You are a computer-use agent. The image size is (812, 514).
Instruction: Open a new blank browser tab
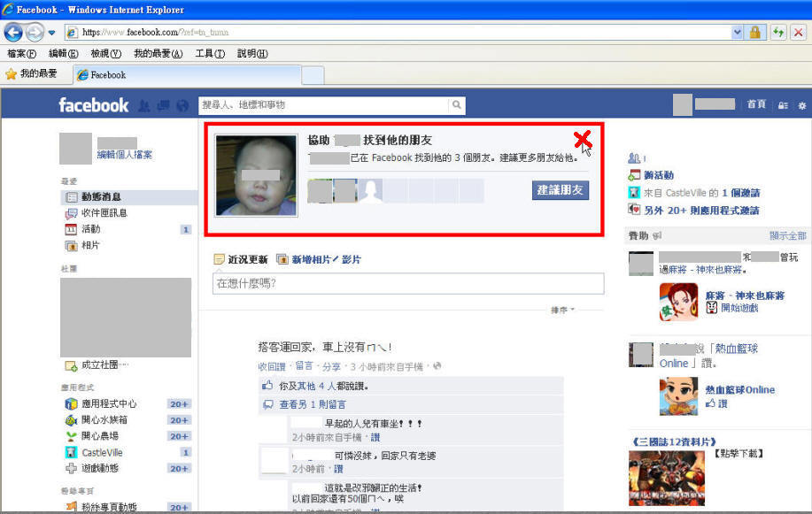[x=313, y=75]
